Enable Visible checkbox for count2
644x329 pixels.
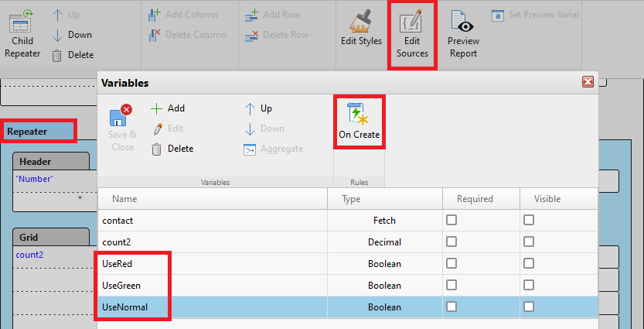[529, 242]
